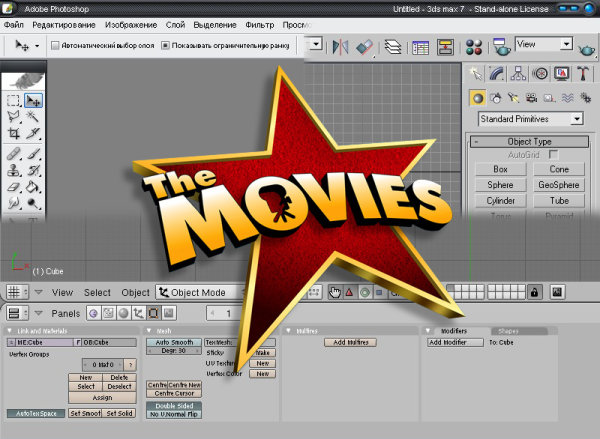
Task: Open the Фильтр menu
Action: coord(260,25)
